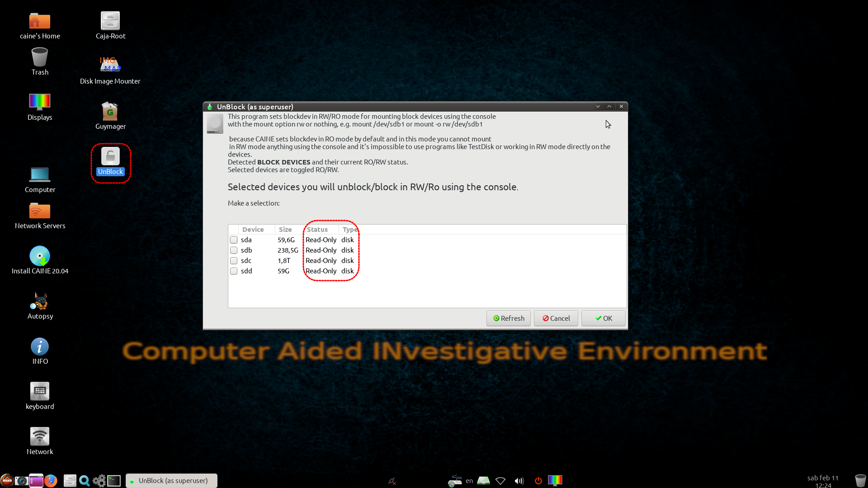Click the UnBlock (as superuser) taskbar entry
The height and width of the screenshot is (488, 868).
click(171, 481)
